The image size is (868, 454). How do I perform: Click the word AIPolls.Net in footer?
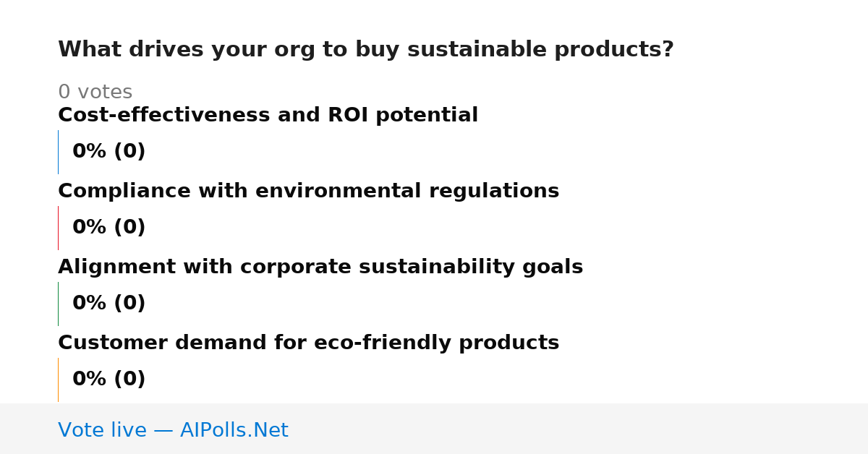[234, 430]
